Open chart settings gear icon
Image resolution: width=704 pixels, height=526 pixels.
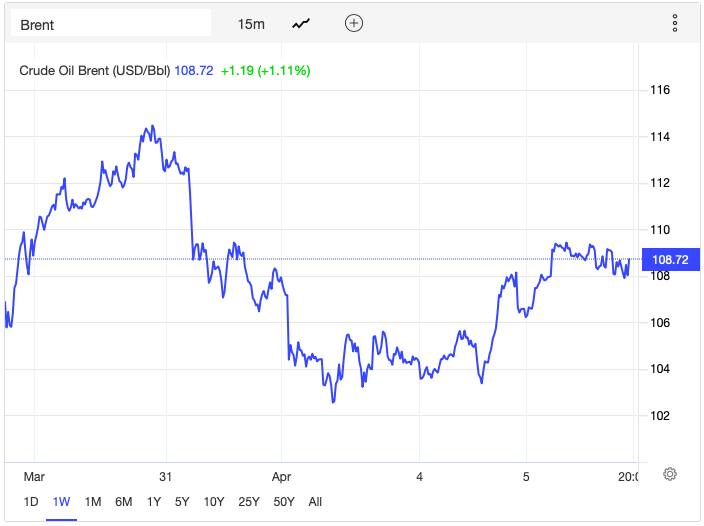click(671, 474)
